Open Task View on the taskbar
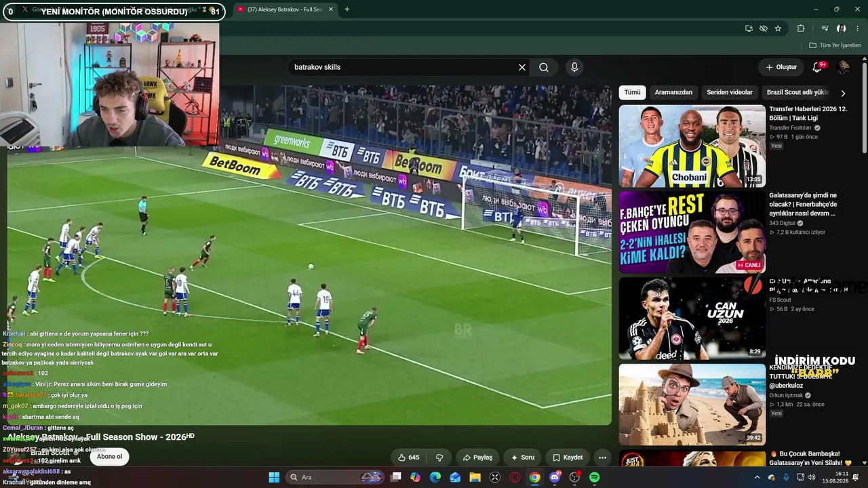868x488 pixels. point(396,477)
